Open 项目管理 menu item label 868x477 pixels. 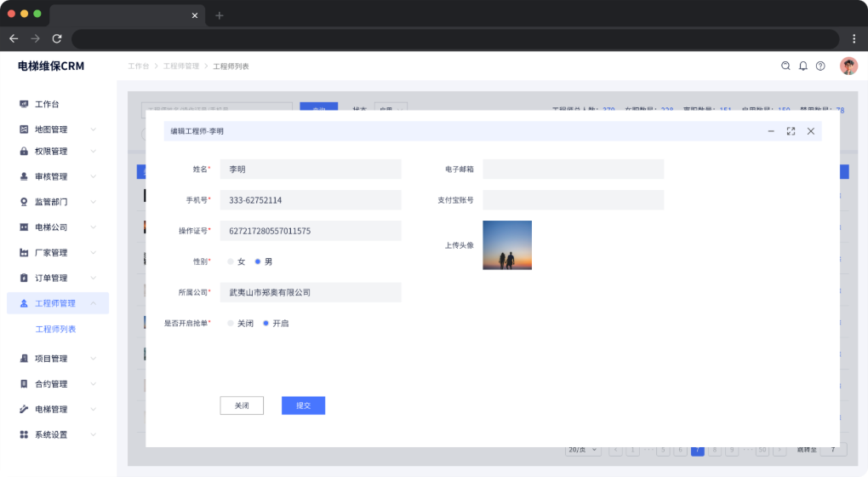[51, 359]
